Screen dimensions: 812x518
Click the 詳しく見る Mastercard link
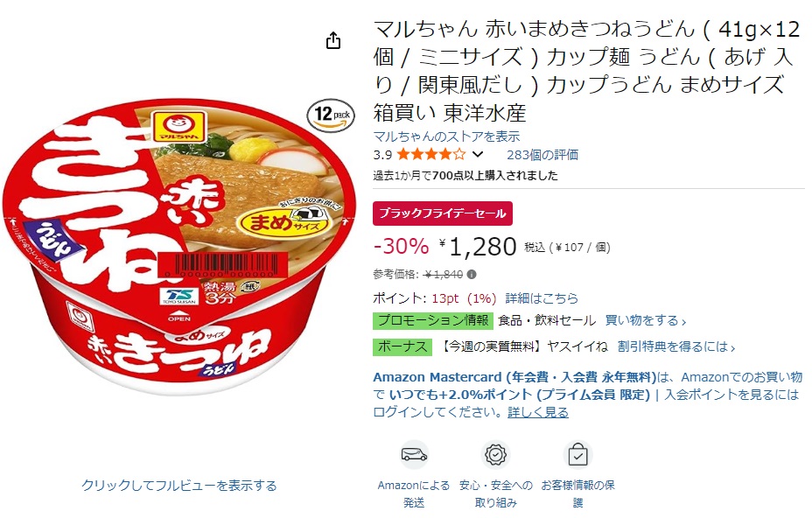[x=538, y=412]
